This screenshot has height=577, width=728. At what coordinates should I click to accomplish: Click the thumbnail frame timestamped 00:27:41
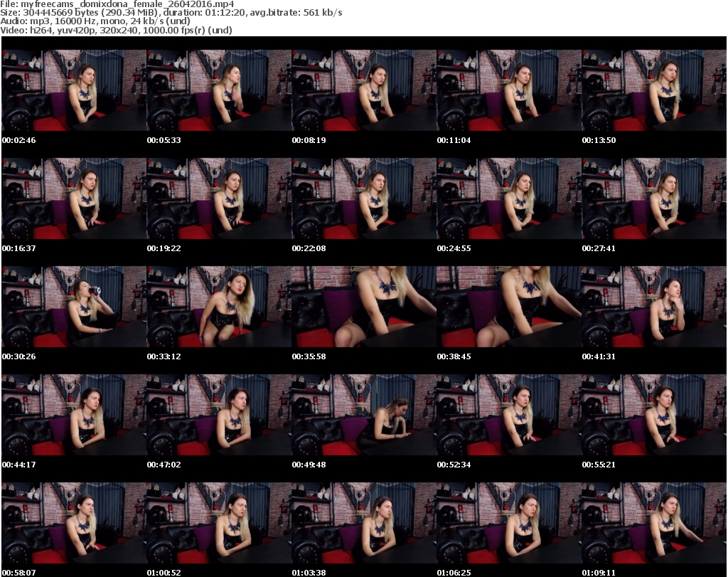click(x=654, y=198)
